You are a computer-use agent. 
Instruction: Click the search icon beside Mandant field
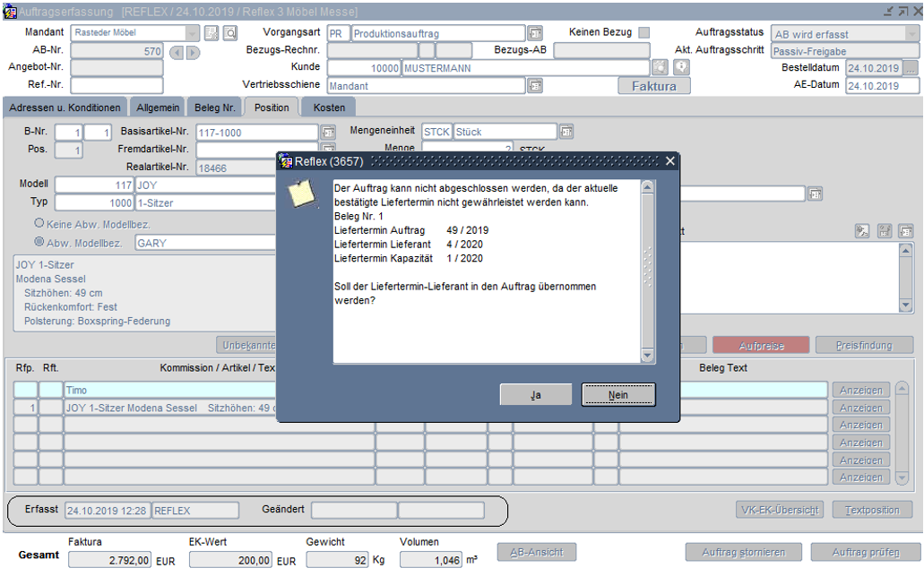point(229,33)
